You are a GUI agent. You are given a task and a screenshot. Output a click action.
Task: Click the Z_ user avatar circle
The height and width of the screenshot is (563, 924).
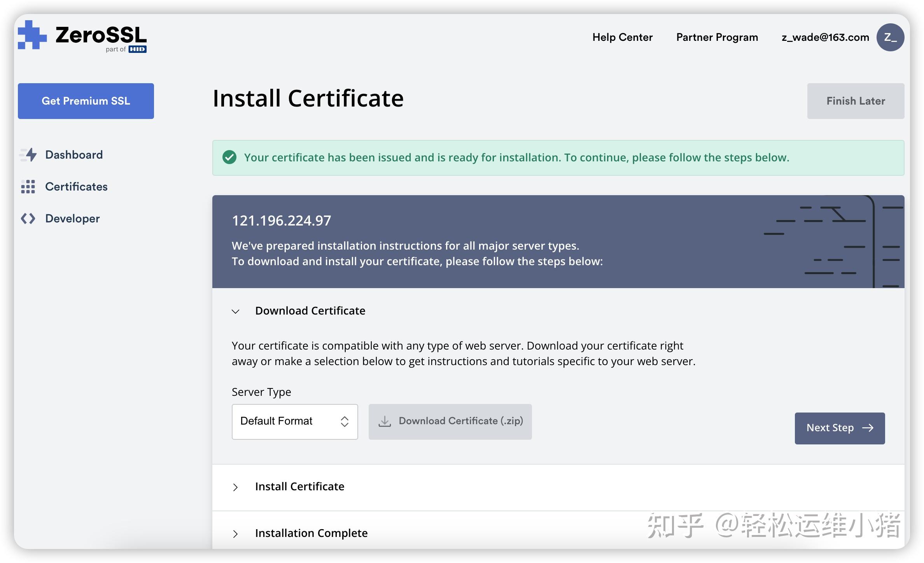(x=891, y=37)
